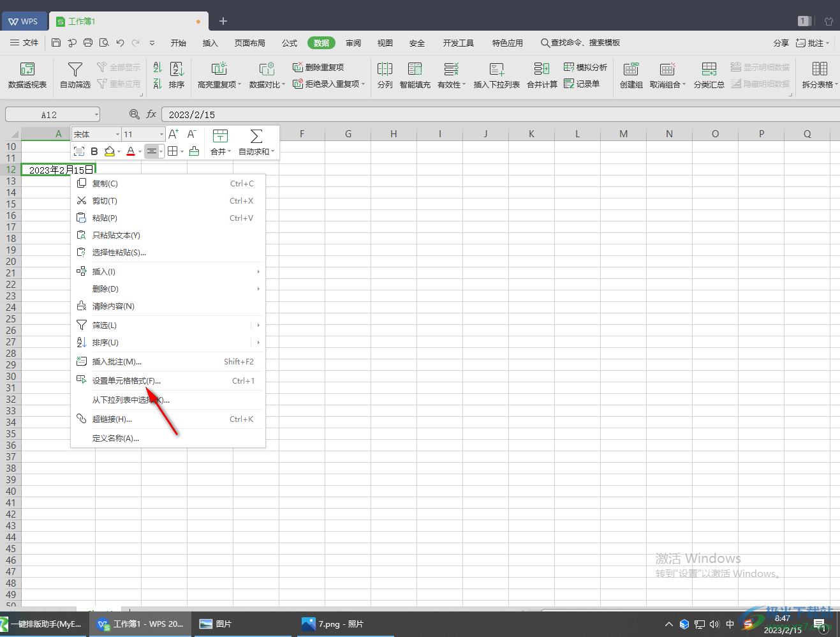Expand the borders dropdown in mini toolbar

click(x=182, y=151)
